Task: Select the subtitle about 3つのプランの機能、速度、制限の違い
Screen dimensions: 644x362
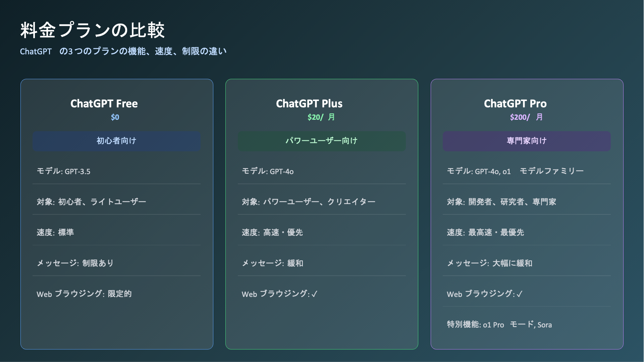Action: coord(123,51)
